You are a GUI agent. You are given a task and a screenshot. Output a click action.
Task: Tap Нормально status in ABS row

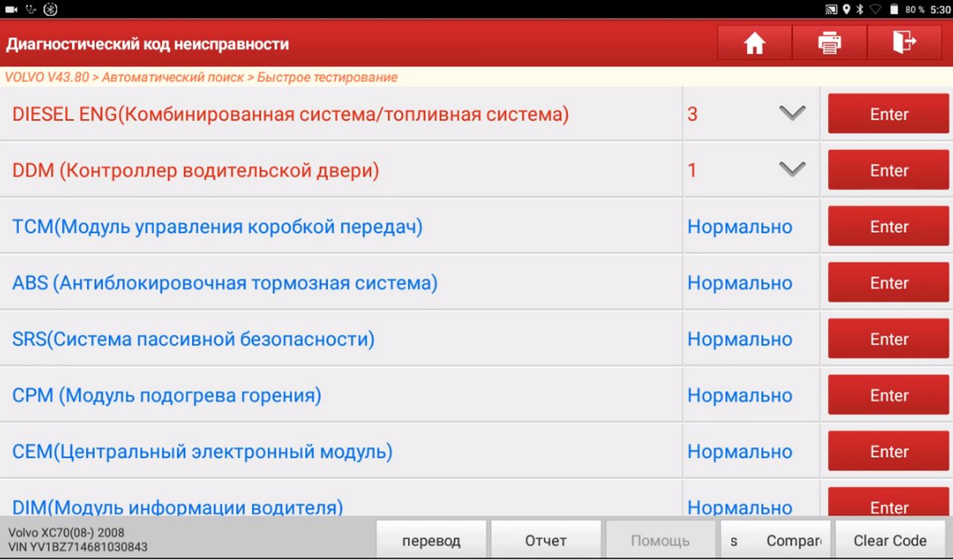point(740,283)
